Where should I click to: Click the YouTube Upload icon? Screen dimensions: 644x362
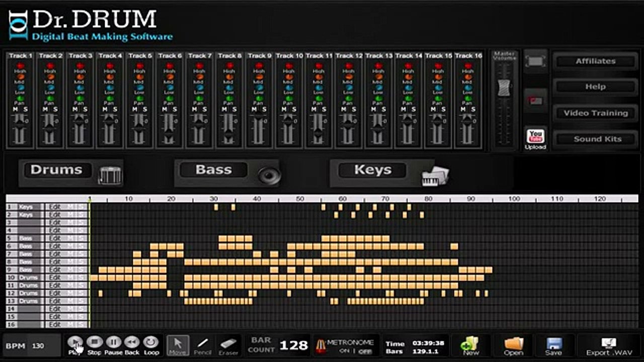coord(535,138)
